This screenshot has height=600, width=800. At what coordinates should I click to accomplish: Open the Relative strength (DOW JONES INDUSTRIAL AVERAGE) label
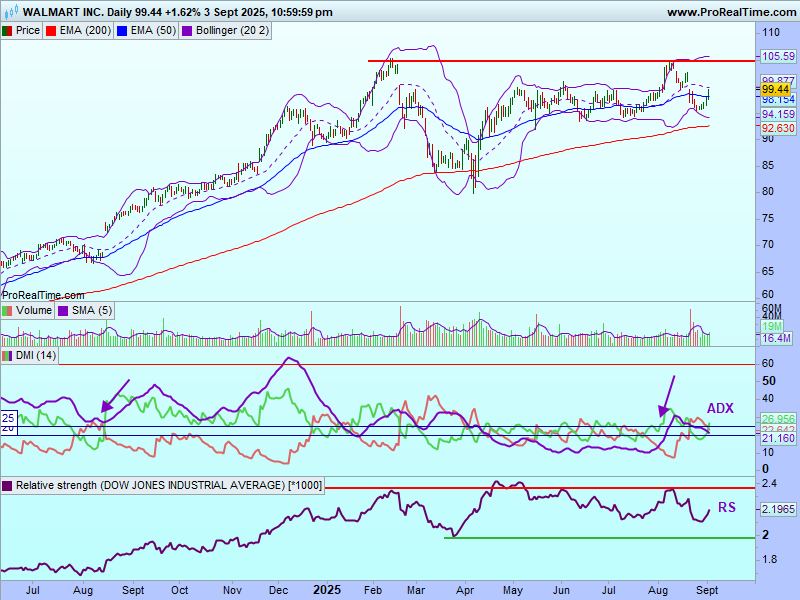(169, 485)
